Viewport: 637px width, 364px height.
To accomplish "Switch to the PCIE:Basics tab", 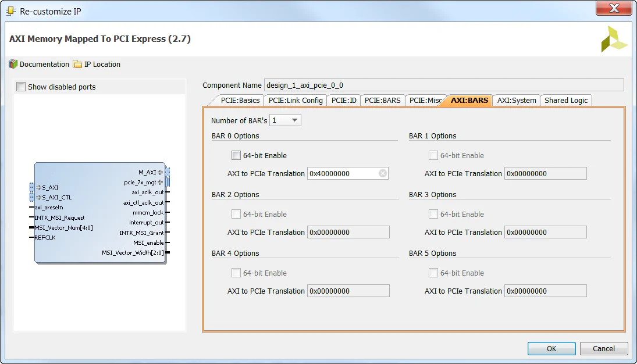I will click(240, 100).
